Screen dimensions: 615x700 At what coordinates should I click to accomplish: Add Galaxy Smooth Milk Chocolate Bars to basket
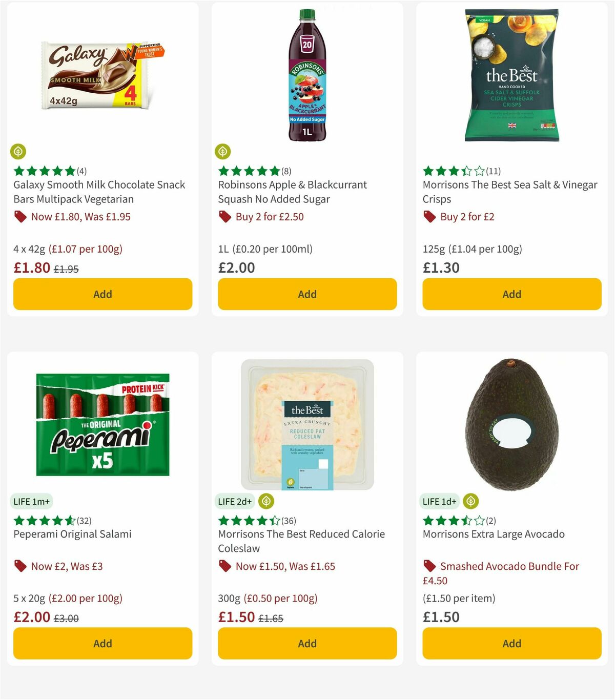click(x=102, y=294)
